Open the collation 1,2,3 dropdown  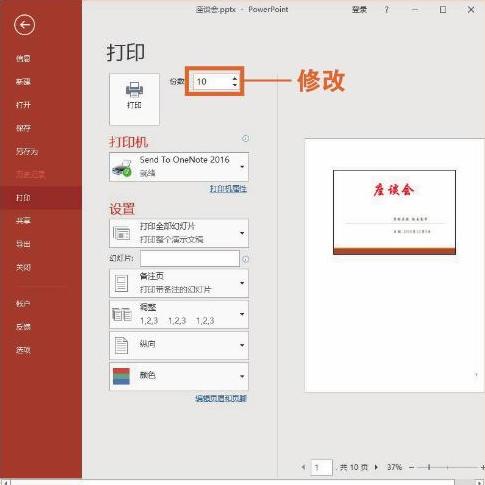pyautogui.click(x=179, y=314)
